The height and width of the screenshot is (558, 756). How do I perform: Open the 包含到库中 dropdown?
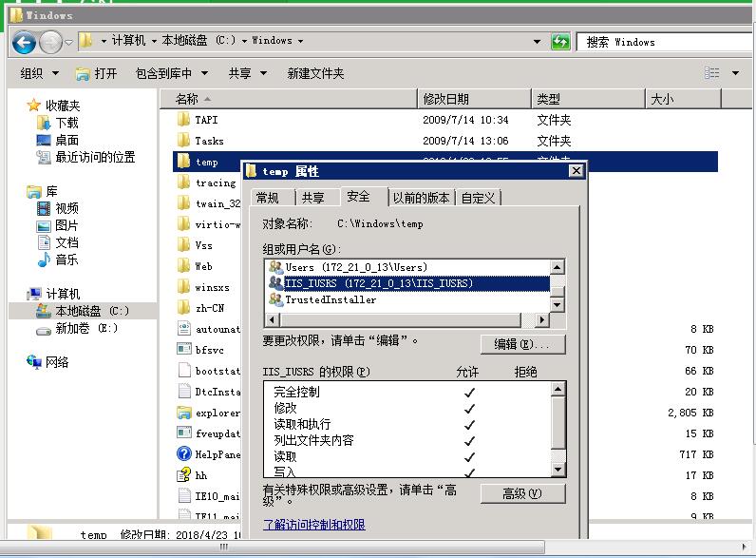[x=170, y=73]
